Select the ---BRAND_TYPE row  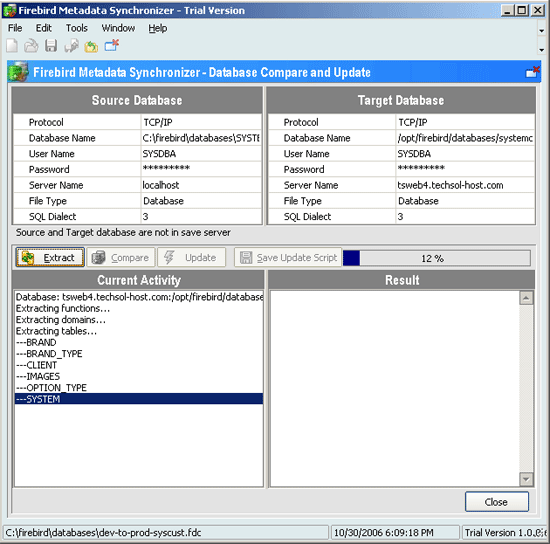pyautogui.click(x=139, y=354)
